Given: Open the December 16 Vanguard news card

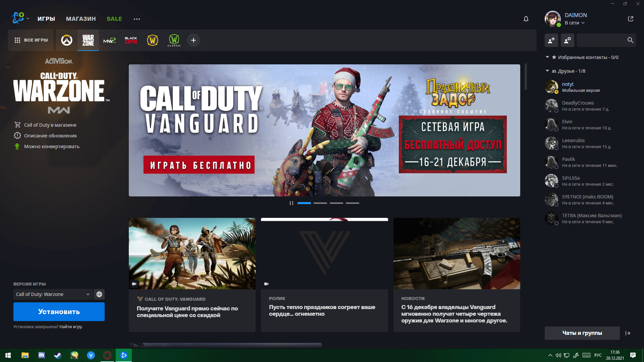Looking at the screenshot, I should click(x=457, y=275).
